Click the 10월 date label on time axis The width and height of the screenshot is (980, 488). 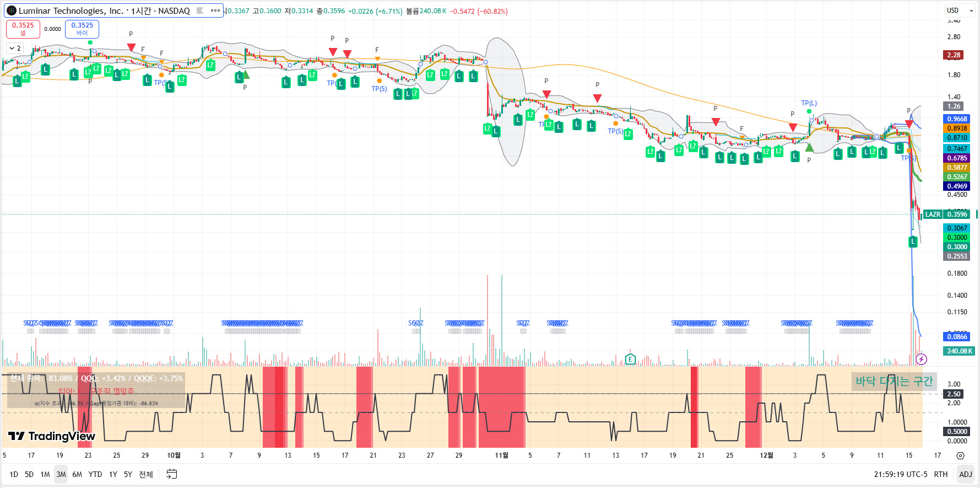point(174,455)
